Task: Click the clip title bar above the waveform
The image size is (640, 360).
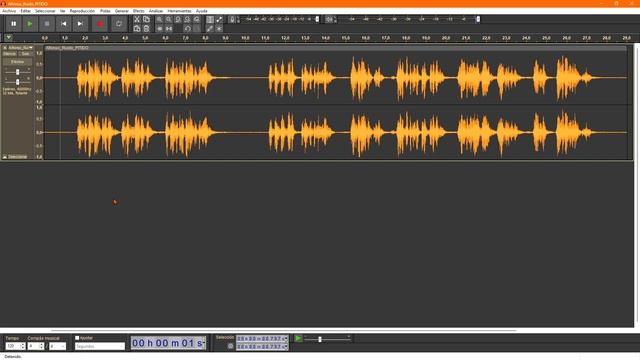Action: click(335, 48)
